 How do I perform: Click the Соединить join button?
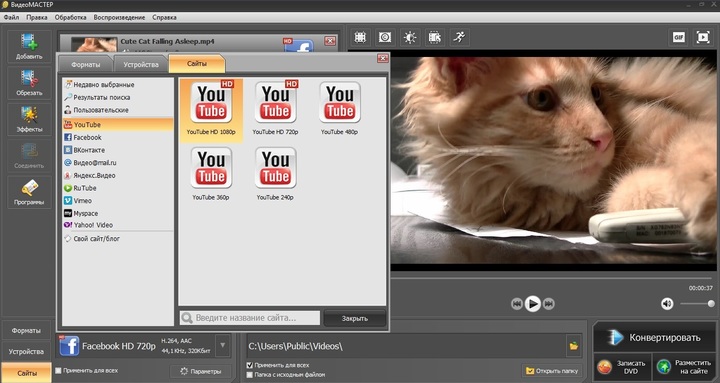pyautogui.click(x=29, y=156)
